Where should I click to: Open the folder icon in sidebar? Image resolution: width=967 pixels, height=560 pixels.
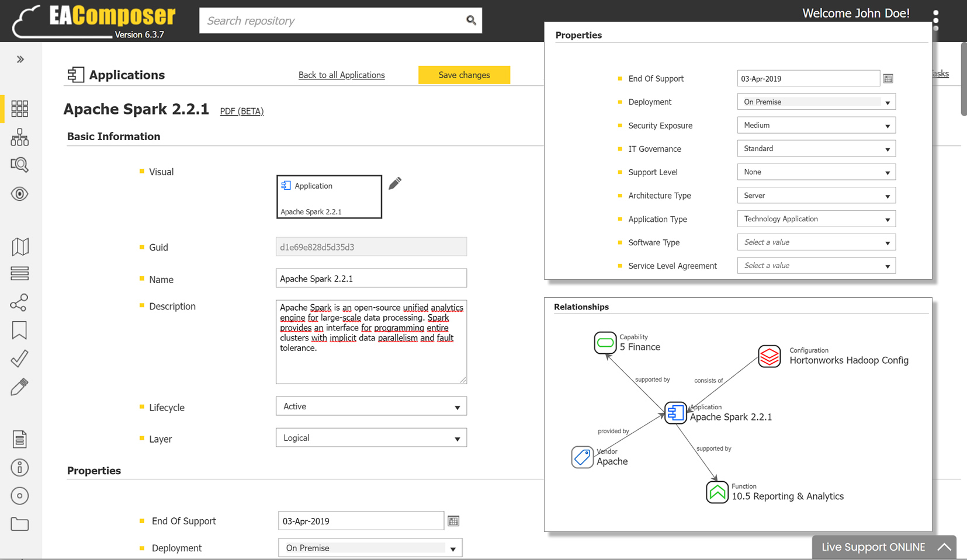19,524
